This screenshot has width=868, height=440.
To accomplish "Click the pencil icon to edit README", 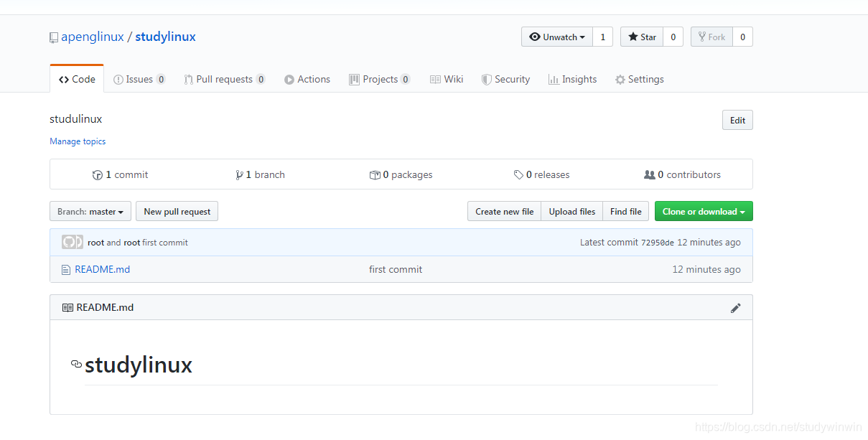I will point(735,308).
